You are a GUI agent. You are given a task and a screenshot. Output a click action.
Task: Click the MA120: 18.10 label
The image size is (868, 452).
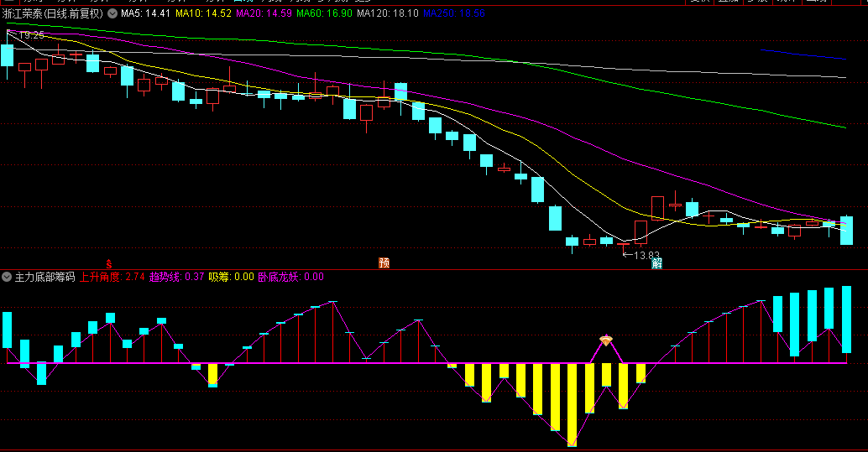point(388,13)
